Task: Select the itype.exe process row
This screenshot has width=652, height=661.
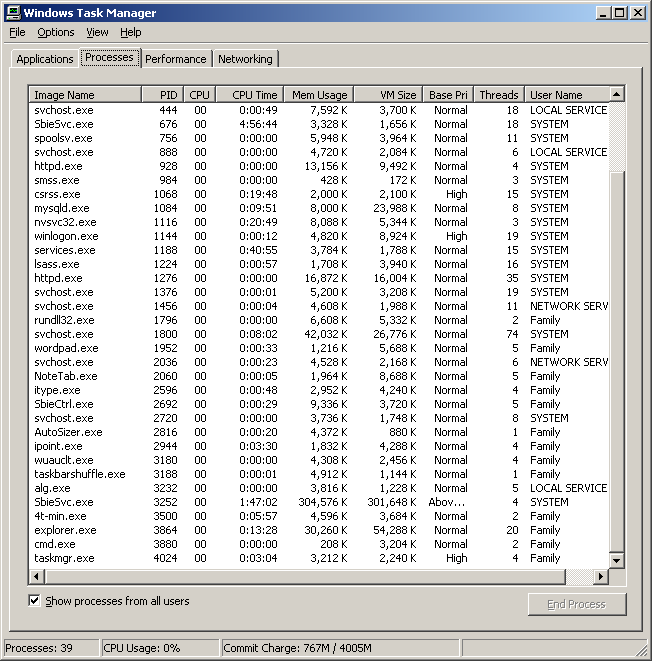Action: click(x=319, y=390)
